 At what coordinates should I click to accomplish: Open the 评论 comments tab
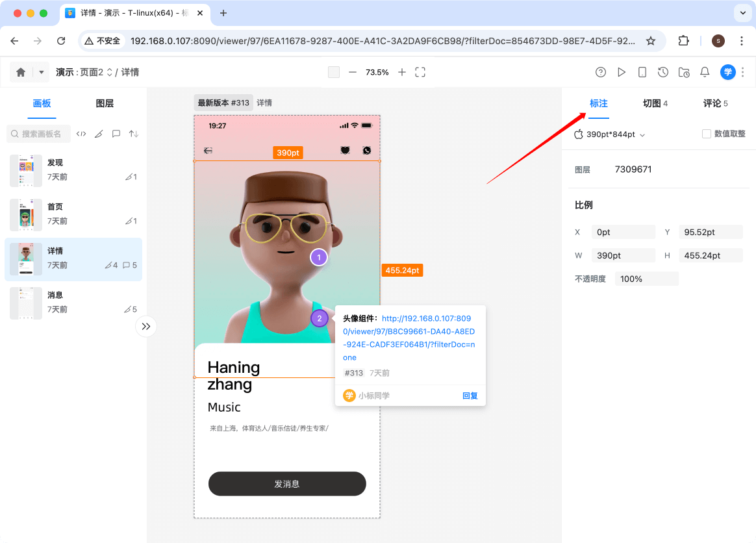[715, 103]
